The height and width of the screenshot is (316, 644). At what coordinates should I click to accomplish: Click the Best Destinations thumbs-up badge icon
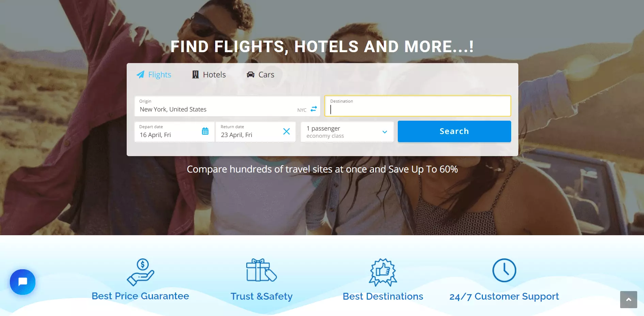tap(383, 272)
